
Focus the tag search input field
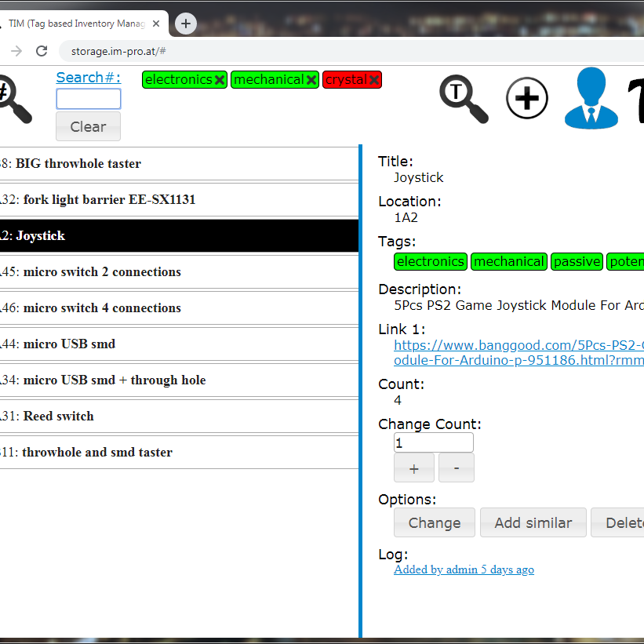coord(89,99)
